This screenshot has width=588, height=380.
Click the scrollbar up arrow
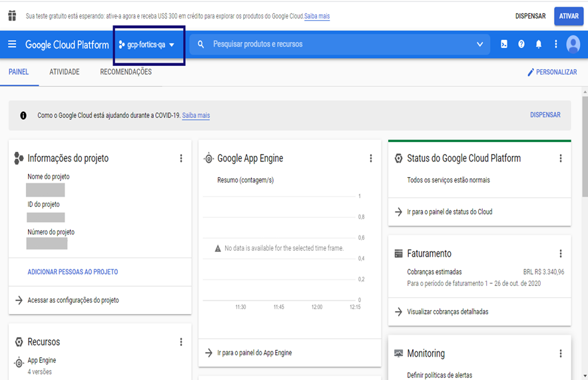(x=585, y=91)
